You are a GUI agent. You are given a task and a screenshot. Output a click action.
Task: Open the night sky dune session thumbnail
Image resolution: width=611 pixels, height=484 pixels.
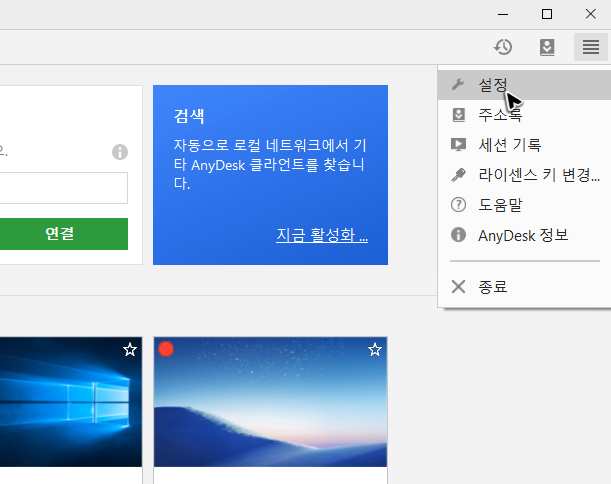[270, 402]
